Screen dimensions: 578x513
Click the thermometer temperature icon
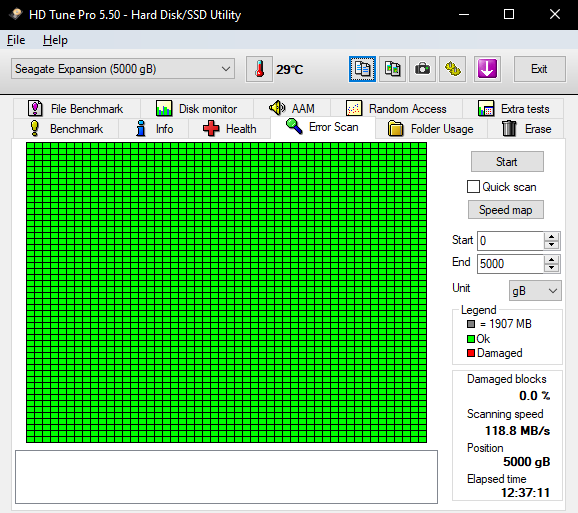pos(260,69)
